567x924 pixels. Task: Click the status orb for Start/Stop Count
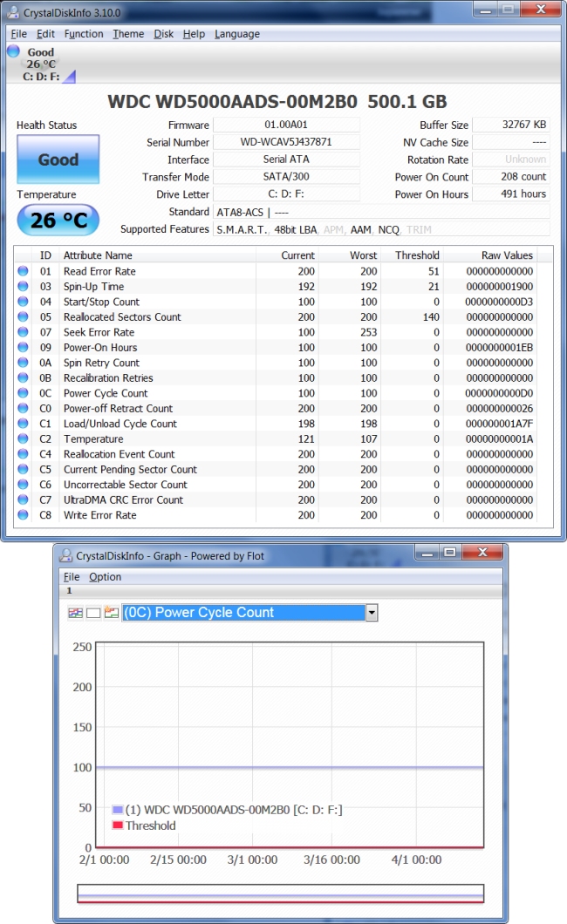[x=23, y=302]
